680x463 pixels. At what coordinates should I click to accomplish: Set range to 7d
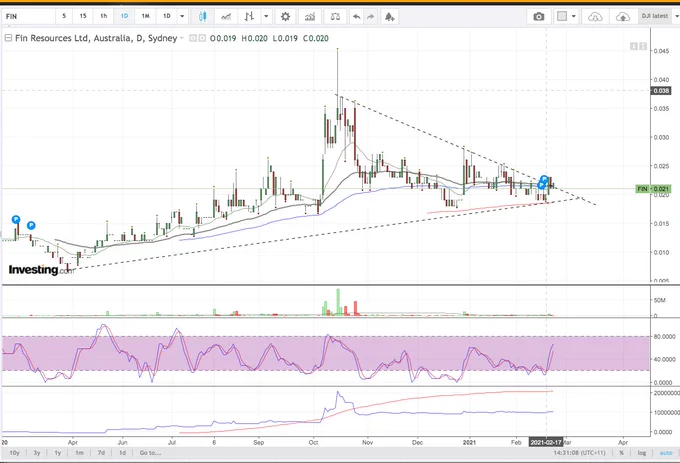101,453
